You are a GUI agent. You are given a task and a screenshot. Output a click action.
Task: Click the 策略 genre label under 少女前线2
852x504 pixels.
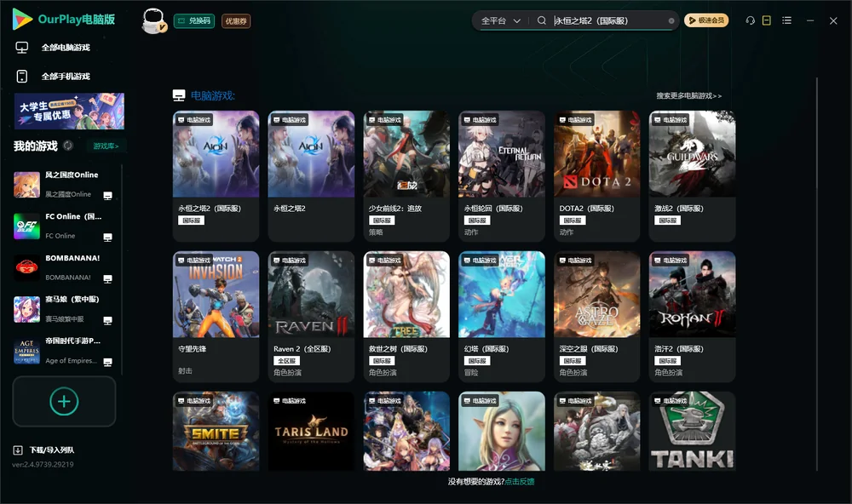point(376,232)
